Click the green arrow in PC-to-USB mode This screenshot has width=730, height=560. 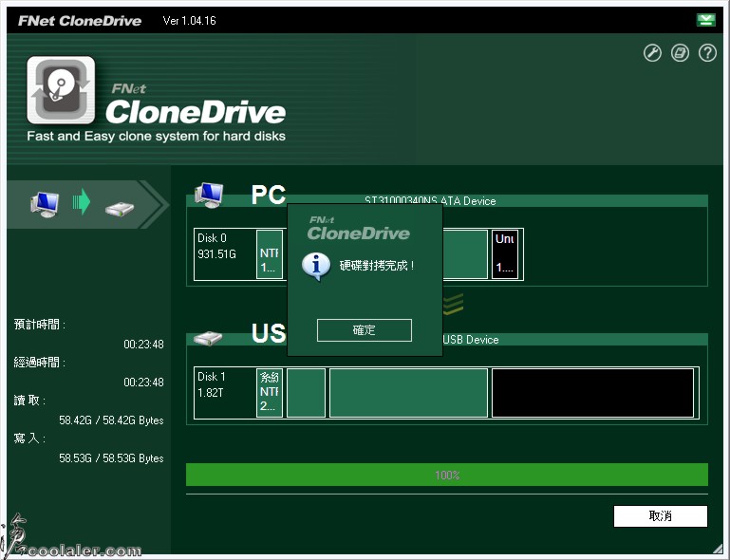tap(82, 201)
